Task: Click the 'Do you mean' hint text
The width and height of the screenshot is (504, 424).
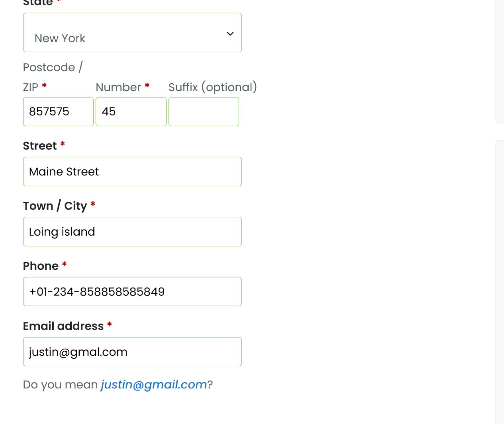Action: [60, 385]
